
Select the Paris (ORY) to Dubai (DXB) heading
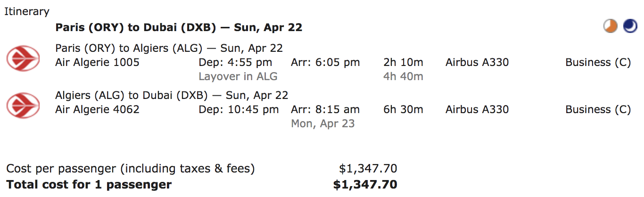(179, 27)
